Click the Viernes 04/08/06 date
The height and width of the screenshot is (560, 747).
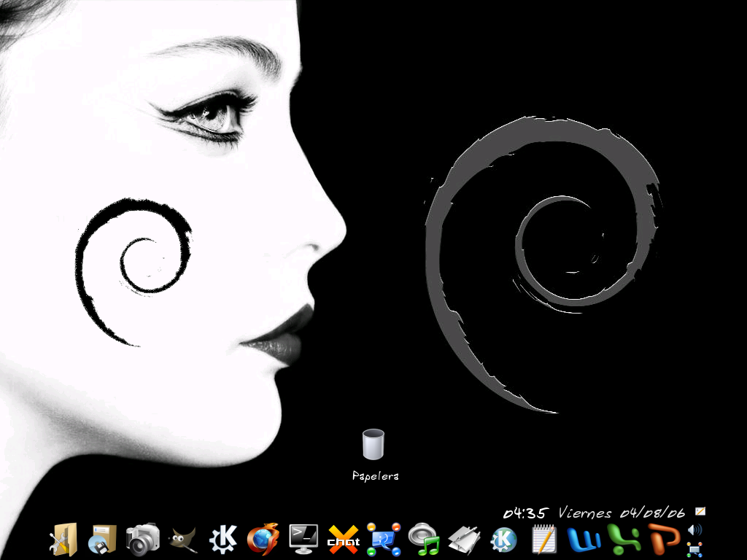(622, 513)
